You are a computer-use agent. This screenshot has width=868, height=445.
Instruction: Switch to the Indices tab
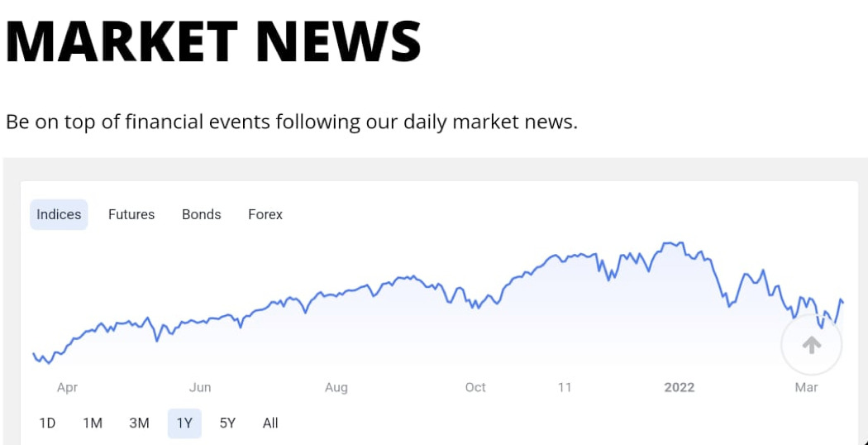pyautogui.click(x=59, y=214)
